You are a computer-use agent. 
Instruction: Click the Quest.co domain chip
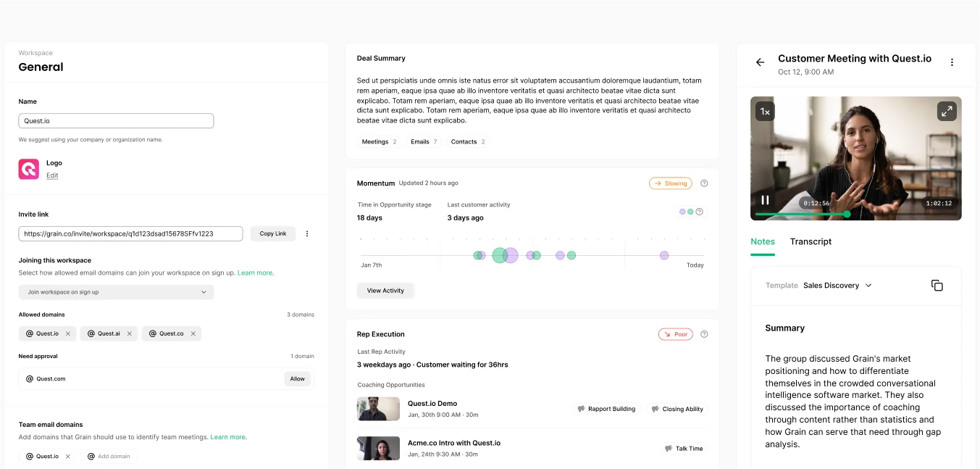pos(171,333)
